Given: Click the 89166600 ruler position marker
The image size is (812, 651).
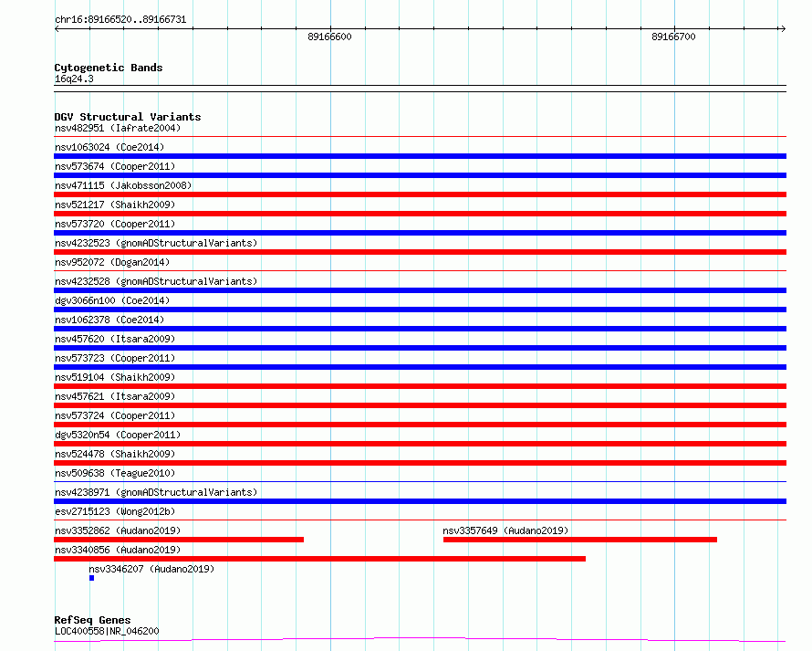Looking at the screenshot, I should [329, 37].
